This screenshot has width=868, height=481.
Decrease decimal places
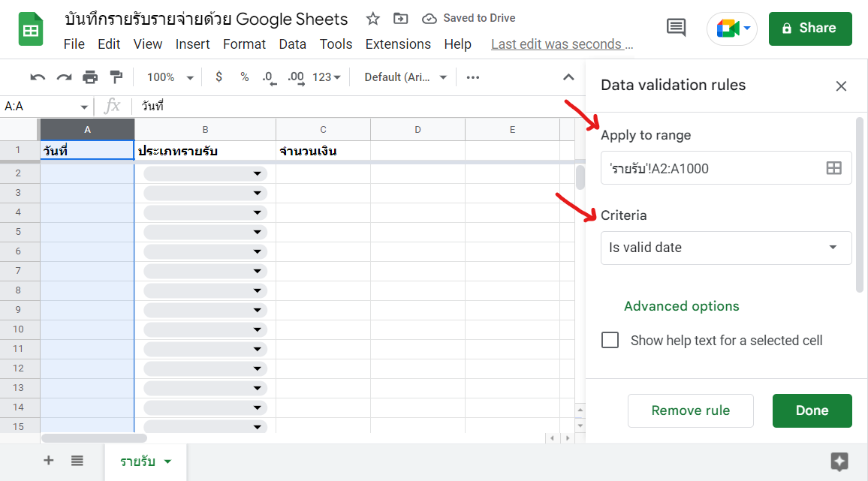(270, 78)
